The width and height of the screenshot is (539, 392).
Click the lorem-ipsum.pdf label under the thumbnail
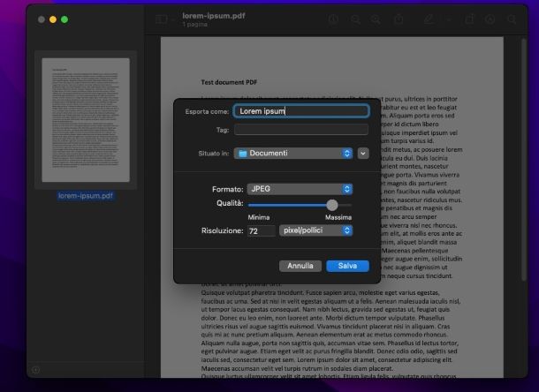86,196
